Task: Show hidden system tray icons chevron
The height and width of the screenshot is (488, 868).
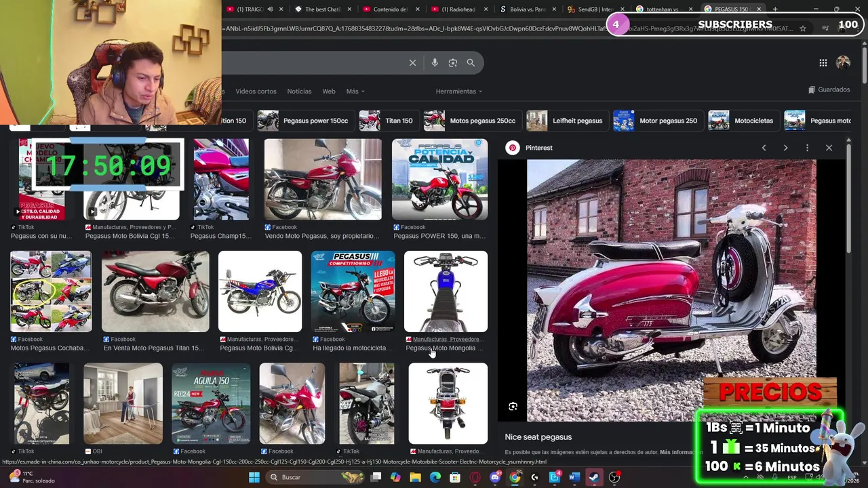Action: pos(745,477)
